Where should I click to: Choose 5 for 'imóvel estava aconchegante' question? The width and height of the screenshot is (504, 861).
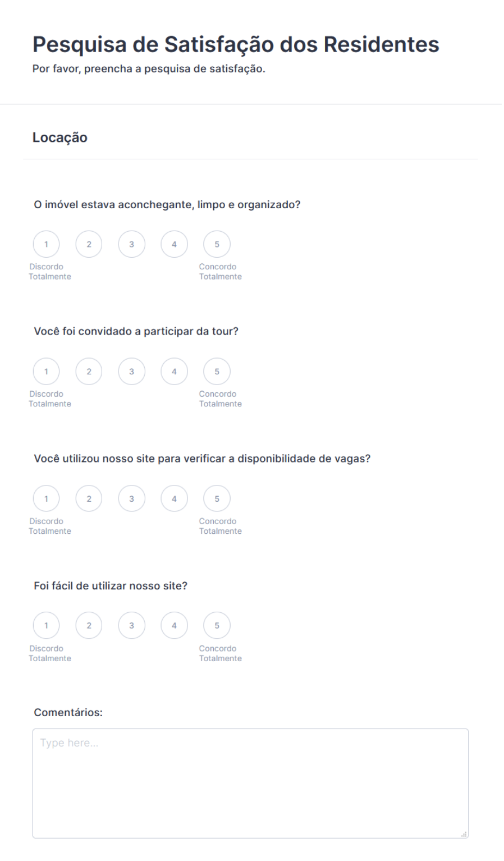coord(217,244)
